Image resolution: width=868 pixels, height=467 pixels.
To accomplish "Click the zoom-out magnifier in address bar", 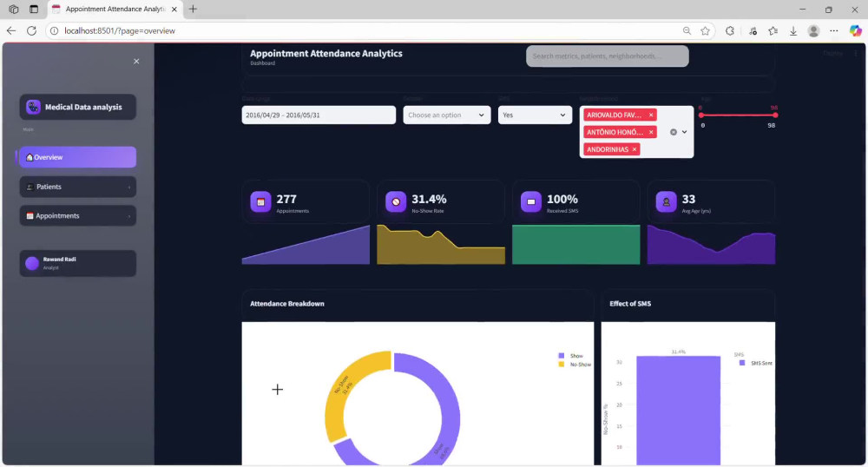I will pos(687,31).
